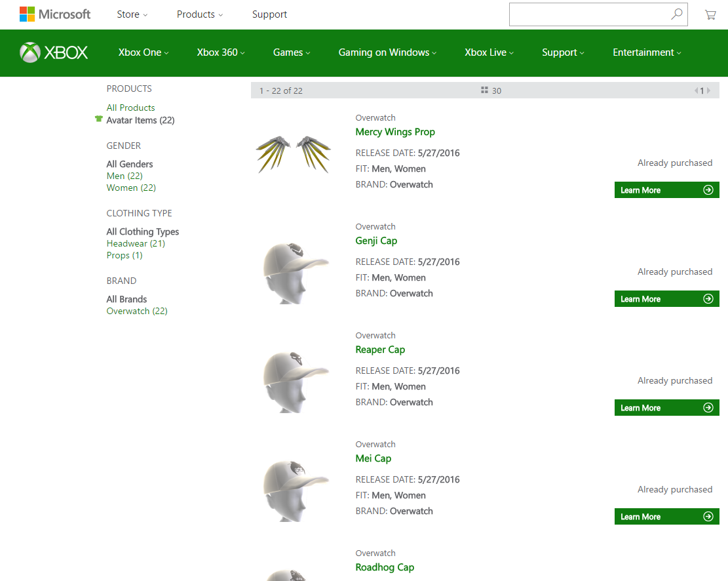Select All Clothing Types filter
The image size is (728, 581).
pyautogui.click(x=143, y=231)
